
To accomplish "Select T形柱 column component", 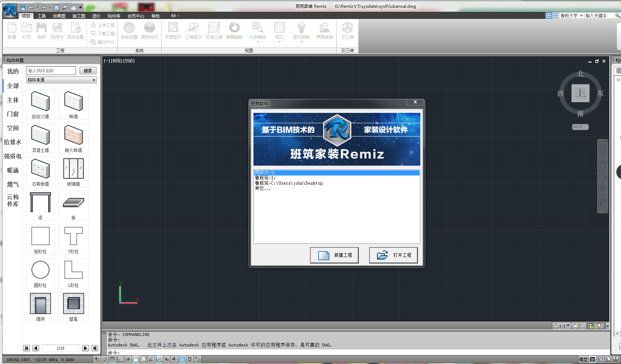I will click(x=74, y=240).
